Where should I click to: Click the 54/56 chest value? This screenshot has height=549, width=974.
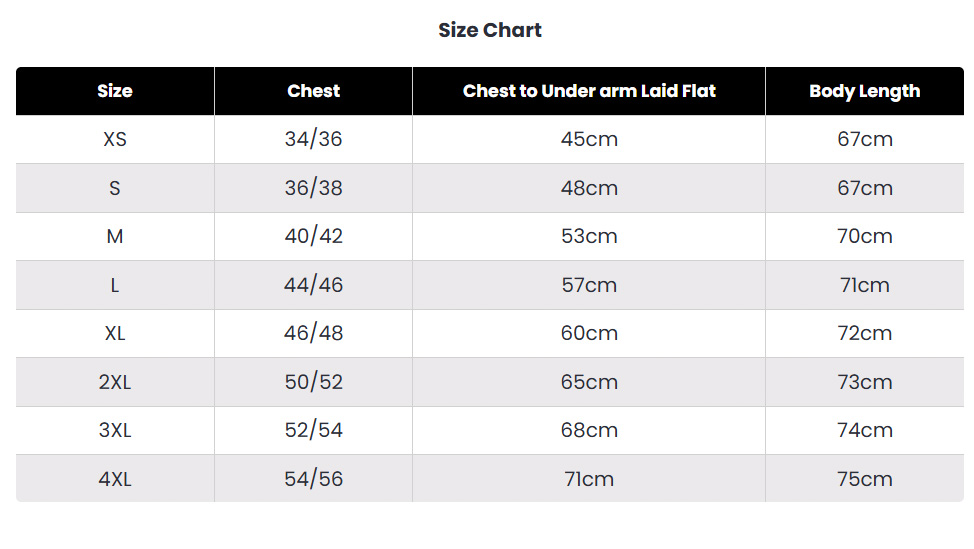click(x=313, y=479)
